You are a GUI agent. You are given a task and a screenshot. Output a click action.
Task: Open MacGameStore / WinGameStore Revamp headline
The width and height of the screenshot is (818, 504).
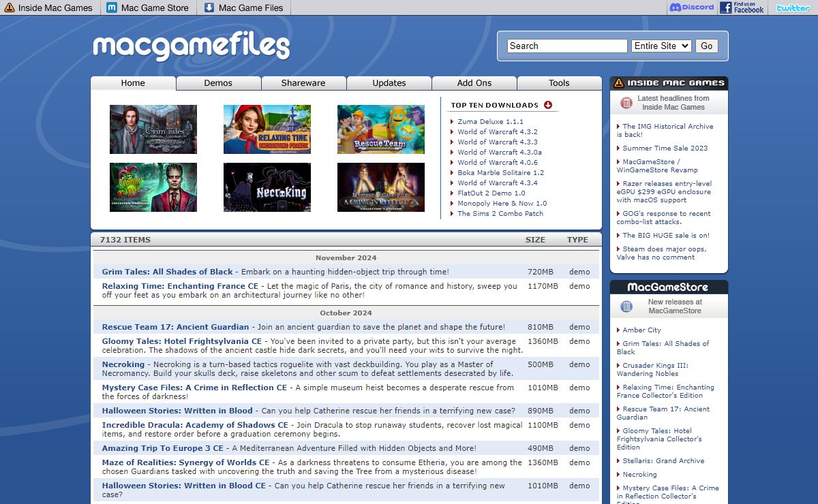pos(657,166)
